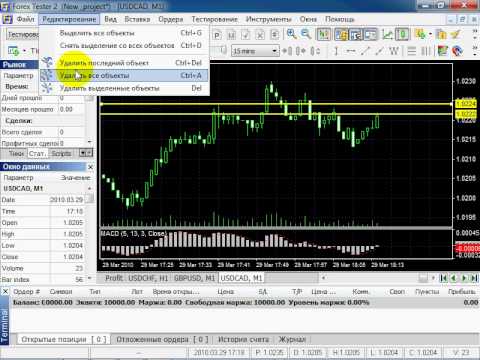
Task: Toggle the third window-panel toolbar button
Action: click(x=370, y=34)
